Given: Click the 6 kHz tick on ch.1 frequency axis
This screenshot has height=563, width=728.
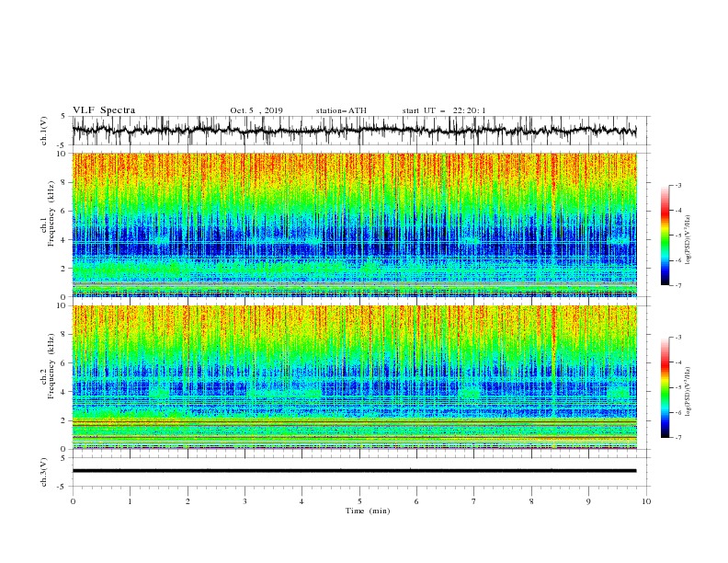Looking at the screenshot, I should click(64, 211).
